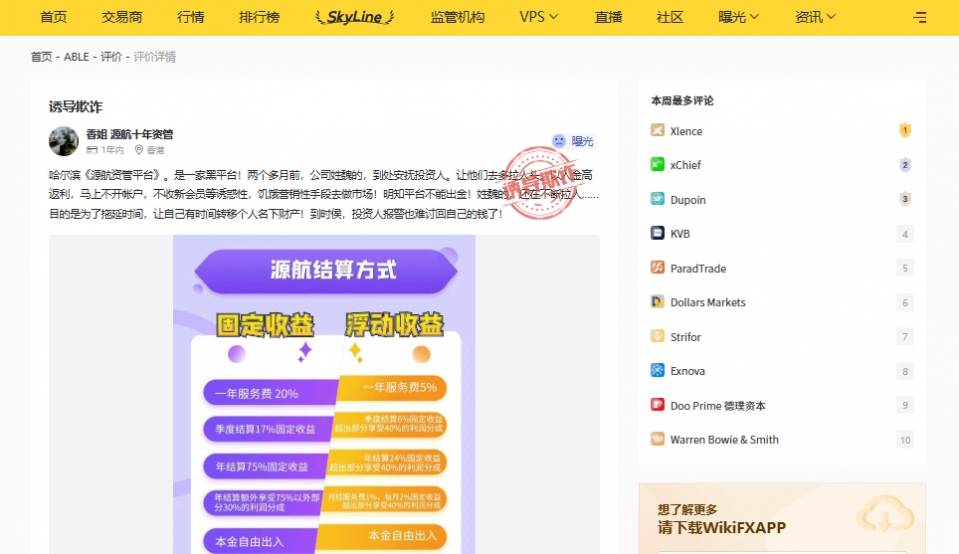Image resolution: width=959 pixels, height=554 pixels.
Task: Open the 监管机构 nav item
Action: coord(457,17)
